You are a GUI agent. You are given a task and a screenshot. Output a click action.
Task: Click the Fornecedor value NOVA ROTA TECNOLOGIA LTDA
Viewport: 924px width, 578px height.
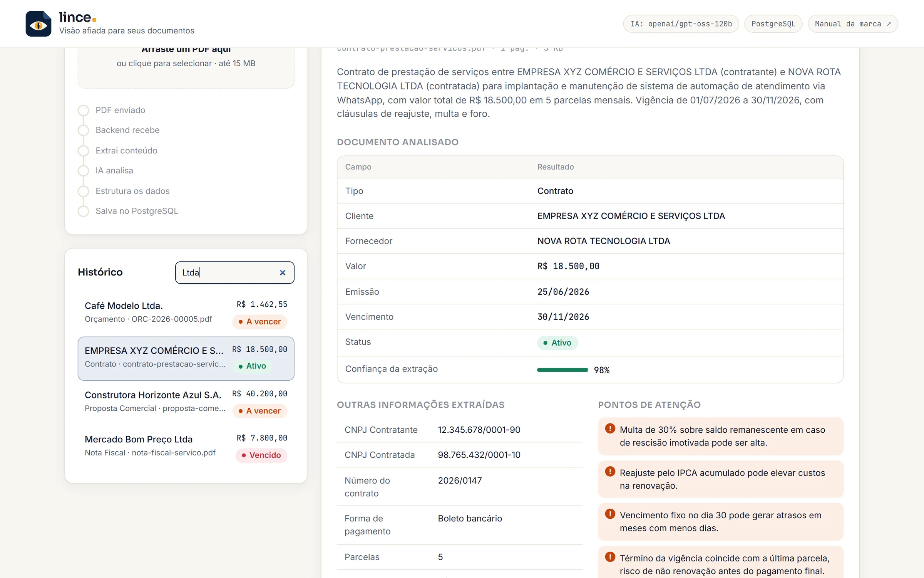tap(604, 241)
